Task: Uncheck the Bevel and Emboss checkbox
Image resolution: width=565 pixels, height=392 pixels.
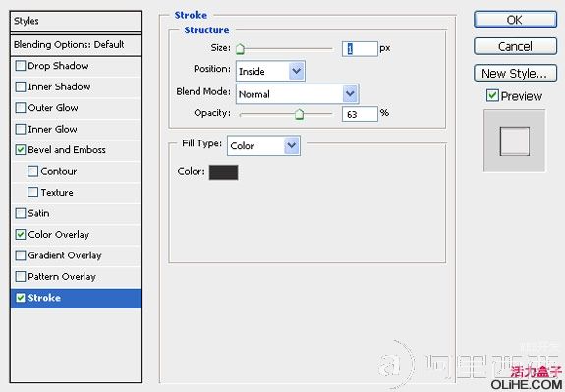Action: pos(21,150)
